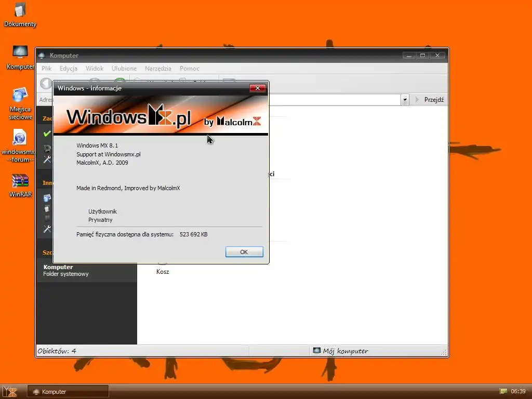Select the Komputer desktop icon
The height and width of the screenshot is (399, 532).
pyautogui.click(x=20, y=58)
